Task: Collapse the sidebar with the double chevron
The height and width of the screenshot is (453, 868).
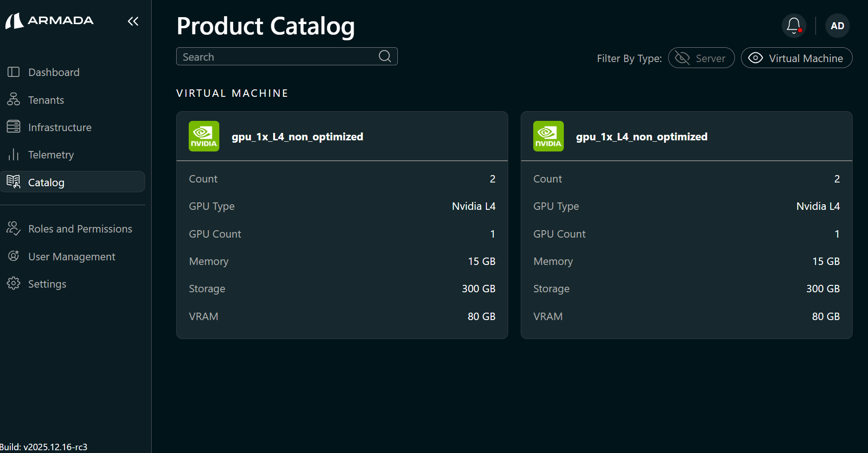Action: [x=133, y=21]
